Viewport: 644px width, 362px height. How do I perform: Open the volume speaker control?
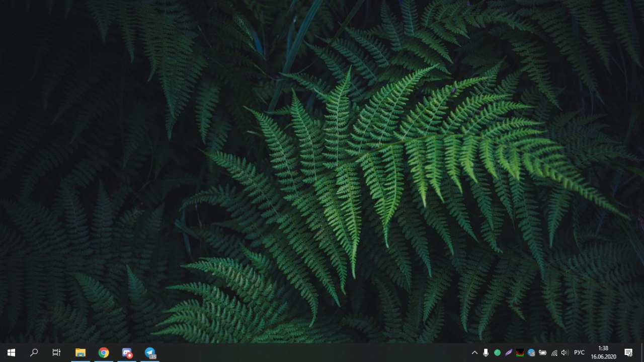565,352
